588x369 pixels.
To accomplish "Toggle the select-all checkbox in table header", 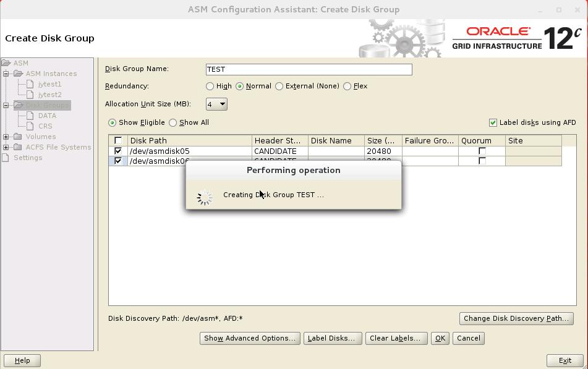I will coord(118,141).
